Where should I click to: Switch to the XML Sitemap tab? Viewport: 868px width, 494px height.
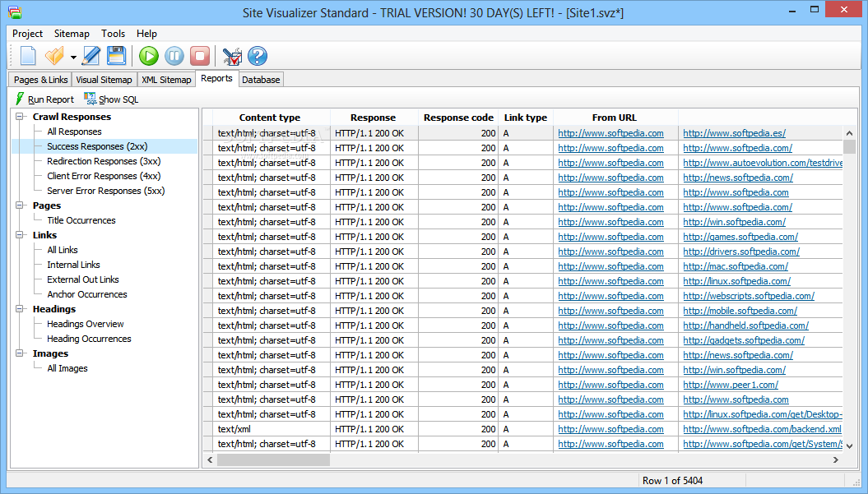pos(166,80)
